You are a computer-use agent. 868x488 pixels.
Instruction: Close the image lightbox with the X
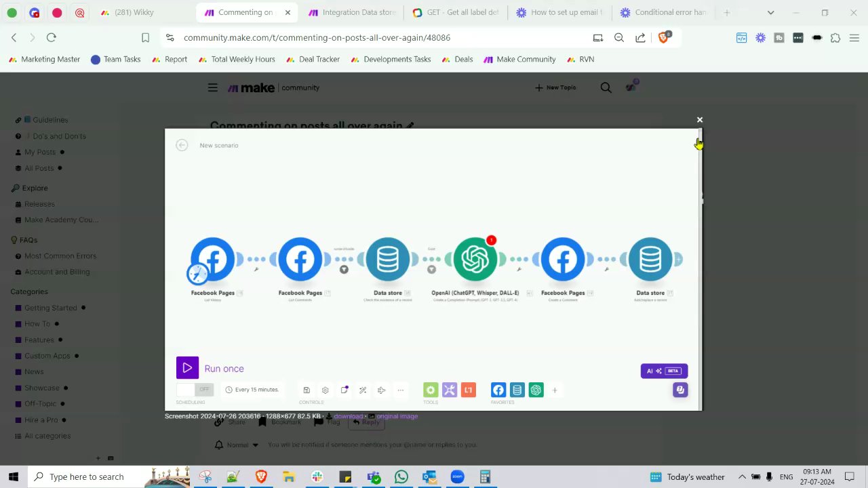point(700,120)
